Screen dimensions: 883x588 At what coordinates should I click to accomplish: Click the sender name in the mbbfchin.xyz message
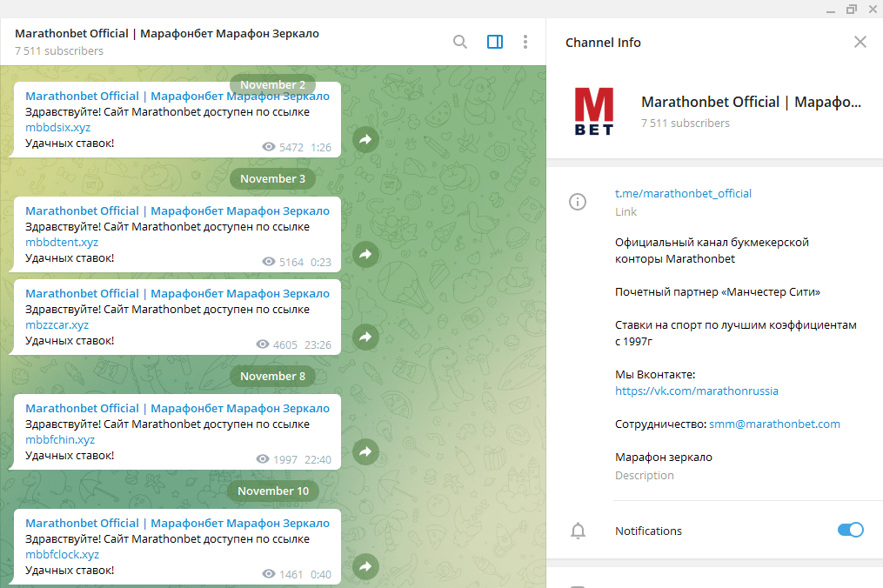point(177,409)
